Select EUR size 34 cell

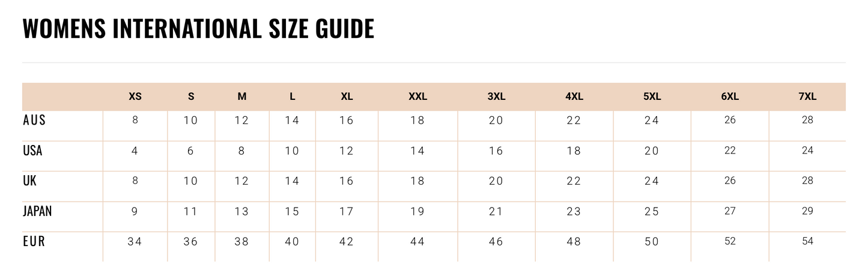135,242
